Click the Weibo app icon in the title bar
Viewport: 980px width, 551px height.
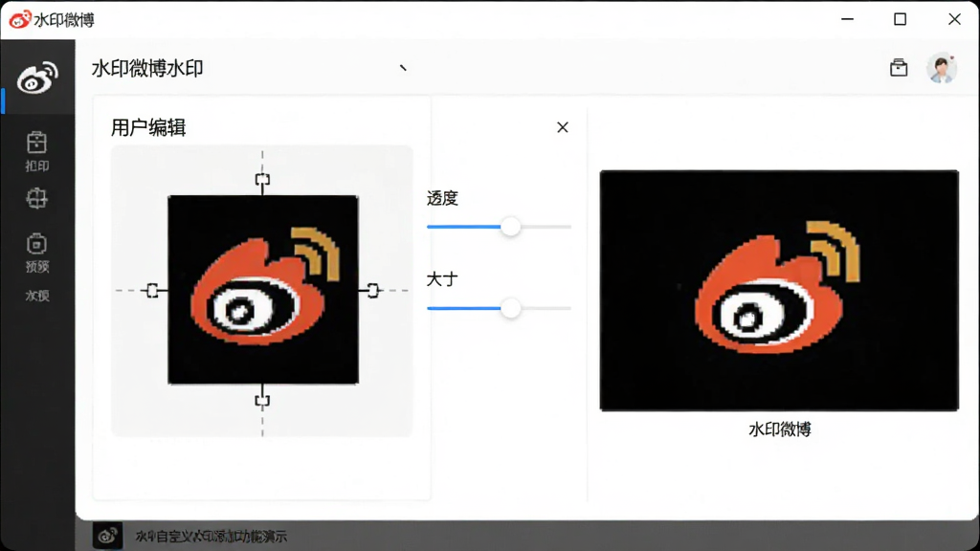pos(20,19)
